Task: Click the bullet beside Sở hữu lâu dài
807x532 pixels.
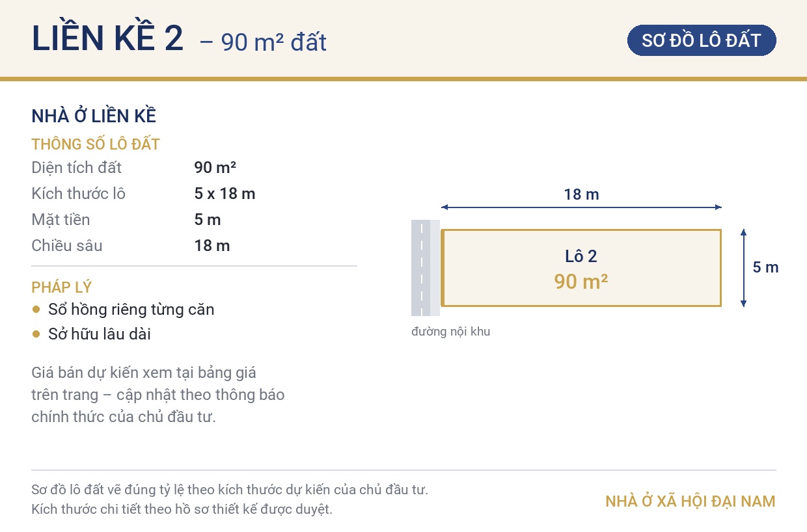Action: point(36,334)
